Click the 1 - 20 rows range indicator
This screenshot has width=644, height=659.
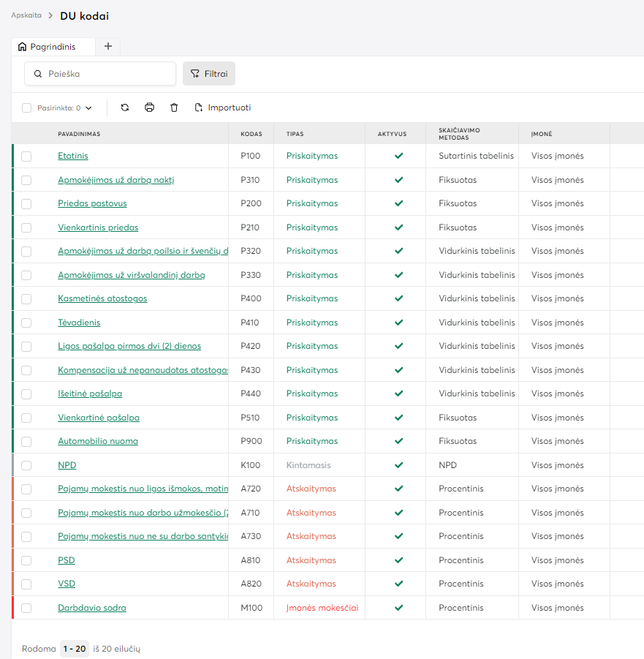tap(75, 649)
